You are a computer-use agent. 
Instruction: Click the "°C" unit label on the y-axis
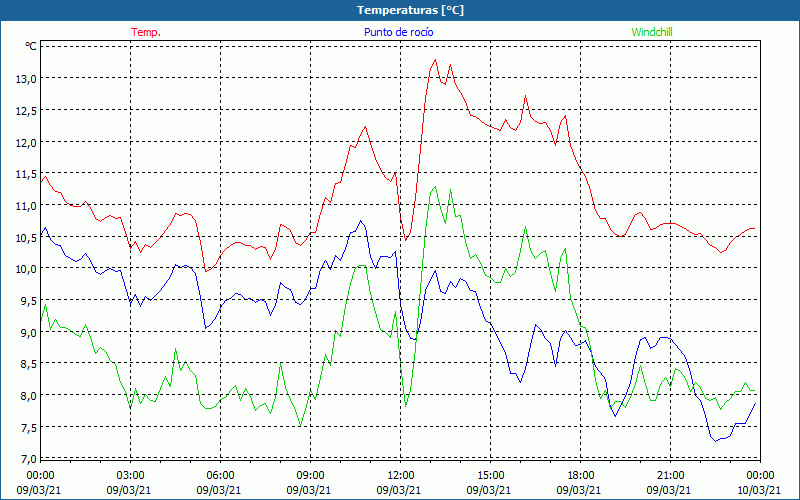[31, 46]
